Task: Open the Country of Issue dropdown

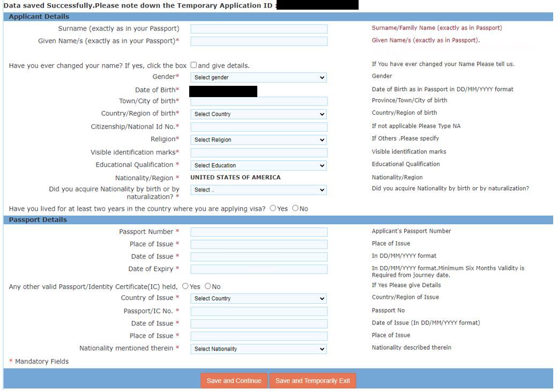Action: pos(258,299)
